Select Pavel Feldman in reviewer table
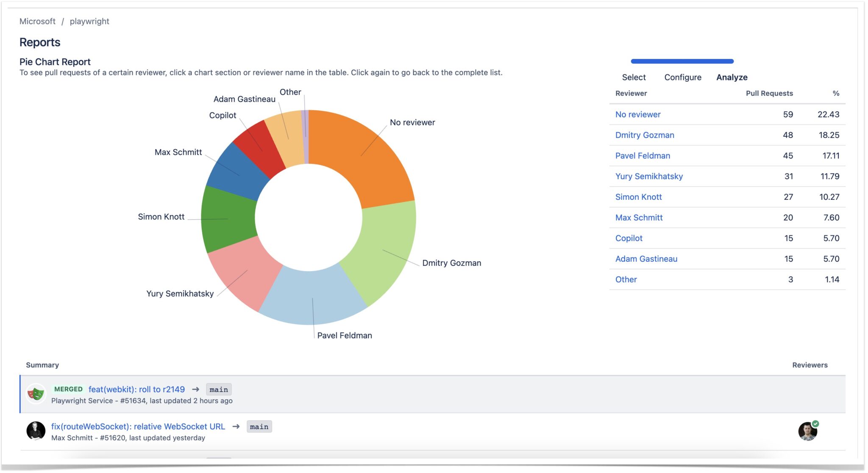868x473 pixels. (643, 156)
